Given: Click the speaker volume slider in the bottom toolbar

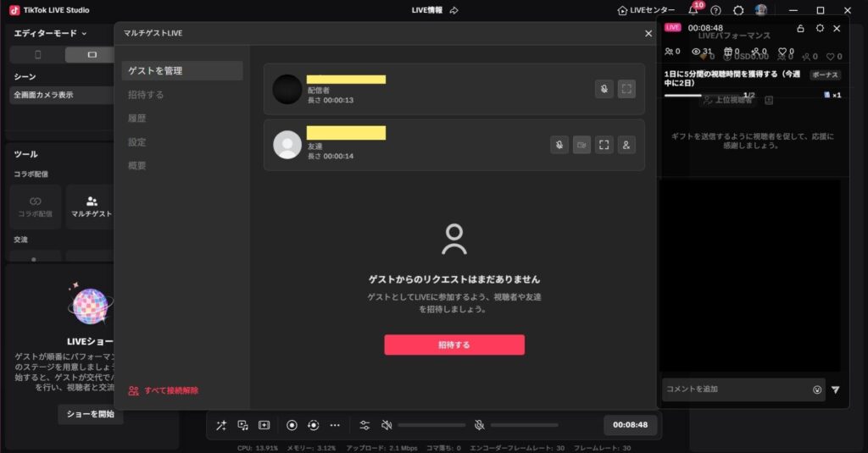Looking at the screenshot, I should click(431, 425).
